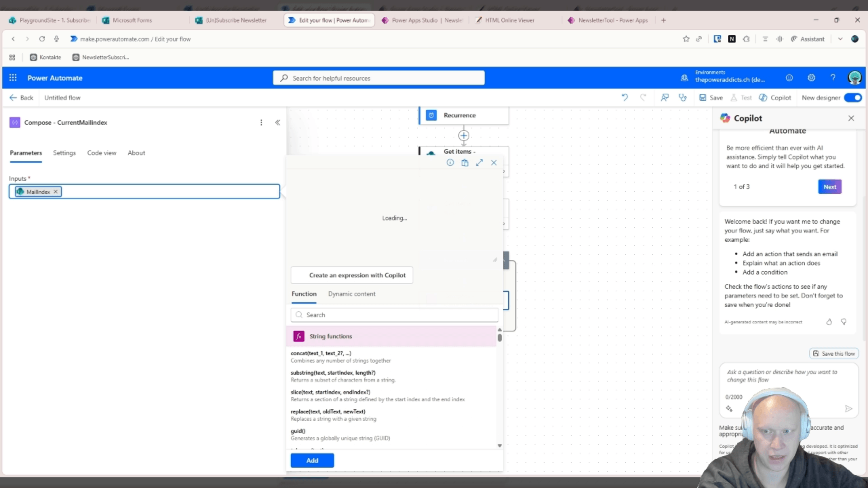Screen dimensions: 868x488
Task: Open the Compose action more options menu
Action: coord(261,122)
